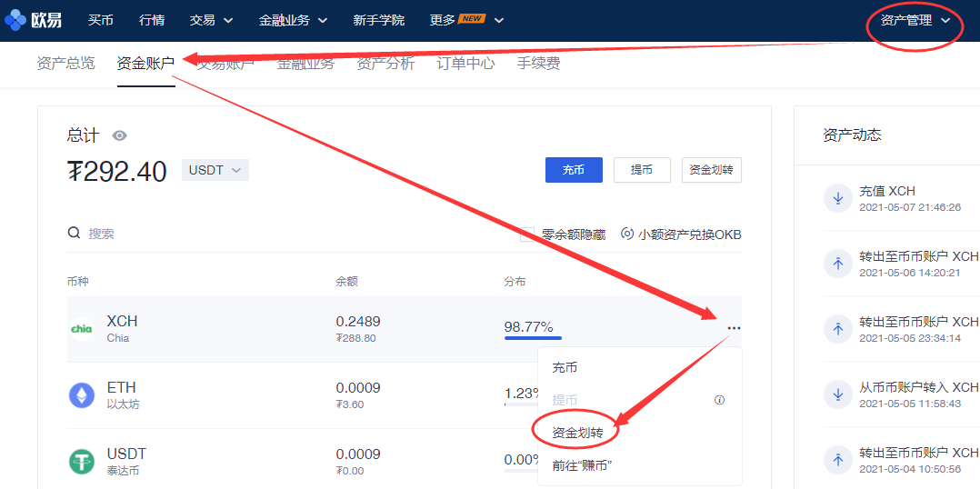
Task: Expand the 交易 navigation dropdown
Action: (x=211, y=20)
